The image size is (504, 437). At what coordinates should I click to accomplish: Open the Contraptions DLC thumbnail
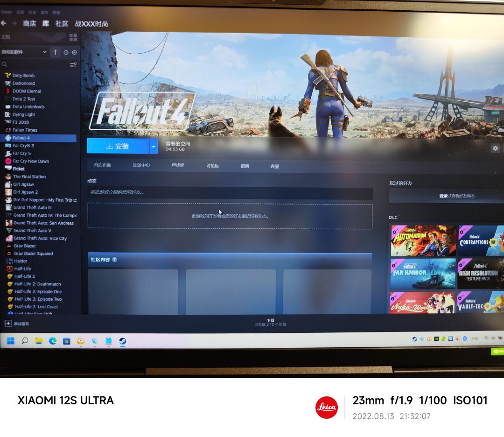tap(481, 240)
